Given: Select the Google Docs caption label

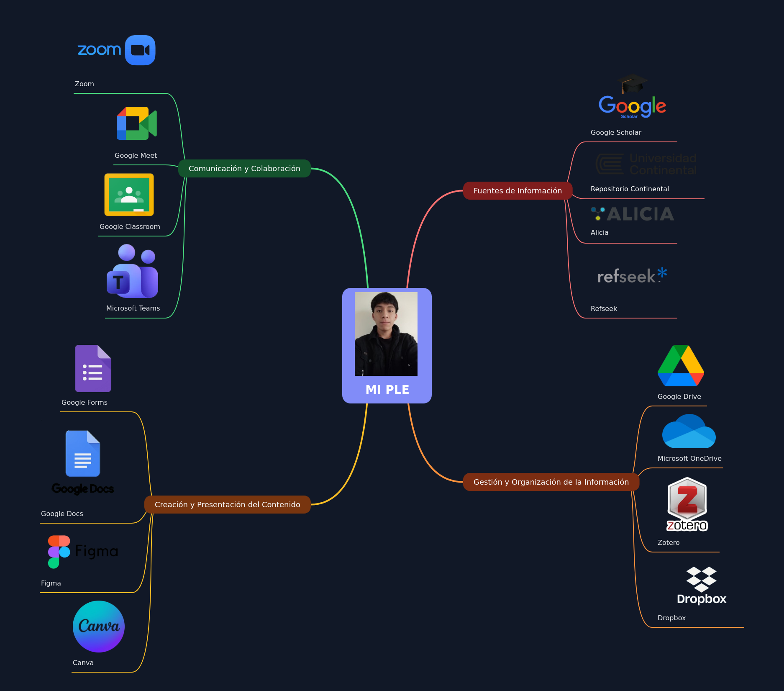Looking at the screenshot, I should click(x=62, y=514).
